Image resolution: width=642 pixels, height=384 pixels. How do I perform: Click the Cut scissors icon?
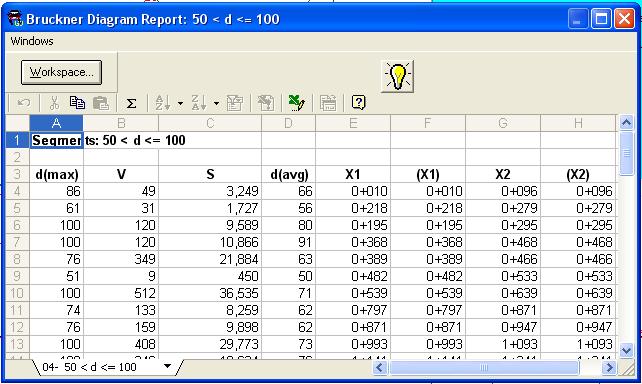point(54,103)
